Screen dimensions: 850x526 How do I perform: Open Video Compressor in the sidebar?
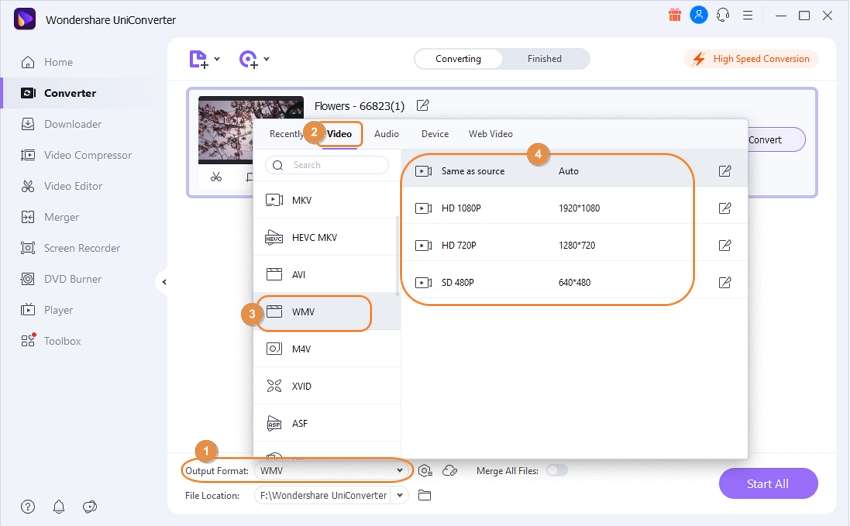[76, 155]
